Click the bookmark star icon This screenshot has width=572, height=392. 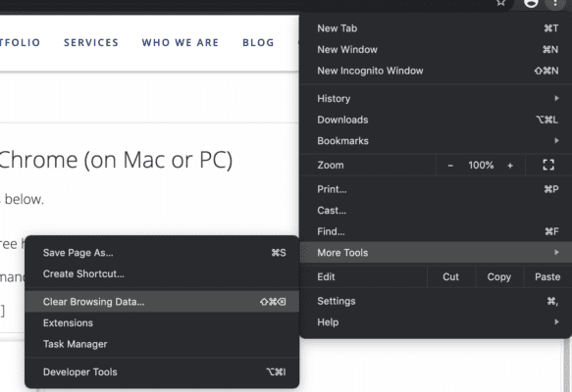(x=501, y=3)
